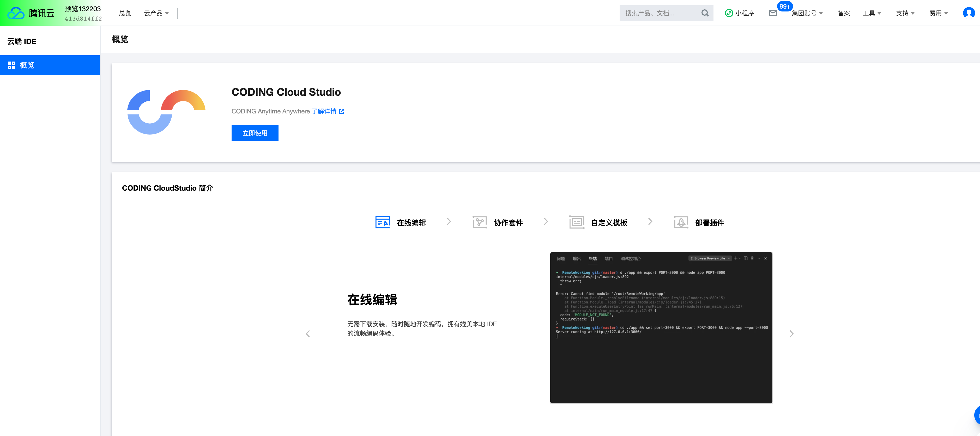
Task: Click the 预览132203 account label
Action: coord(83,9)
